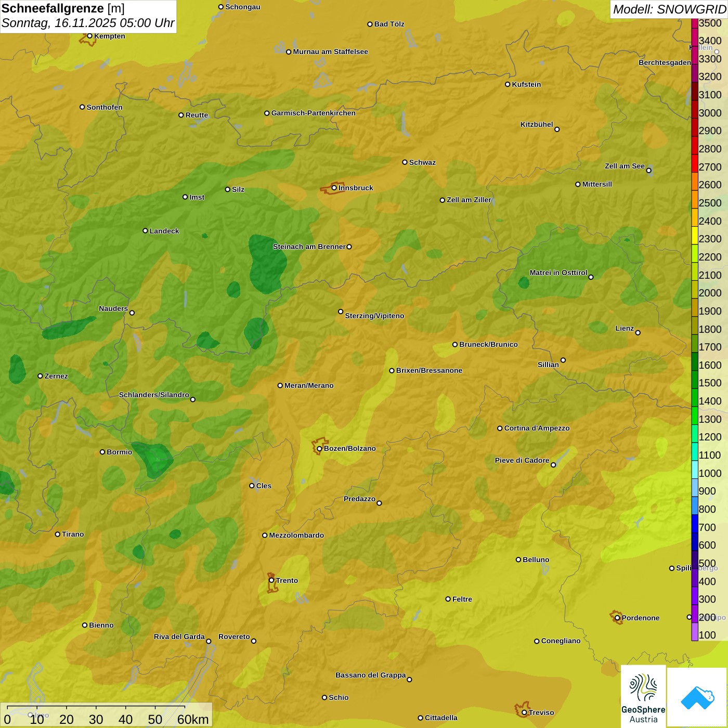Click the Lienz location dot
The height and width of the screenshot is (728, 728).
638,332
